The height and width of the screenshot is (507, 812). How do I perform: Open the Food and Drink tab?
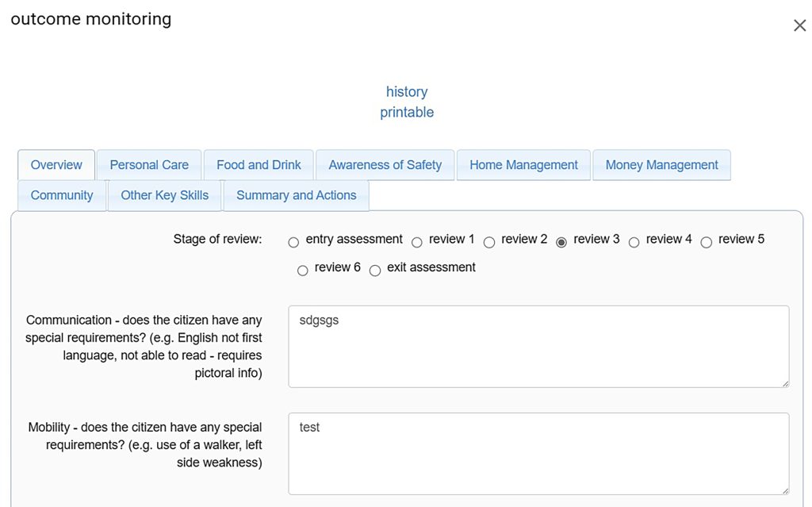[x=259, y=165]
